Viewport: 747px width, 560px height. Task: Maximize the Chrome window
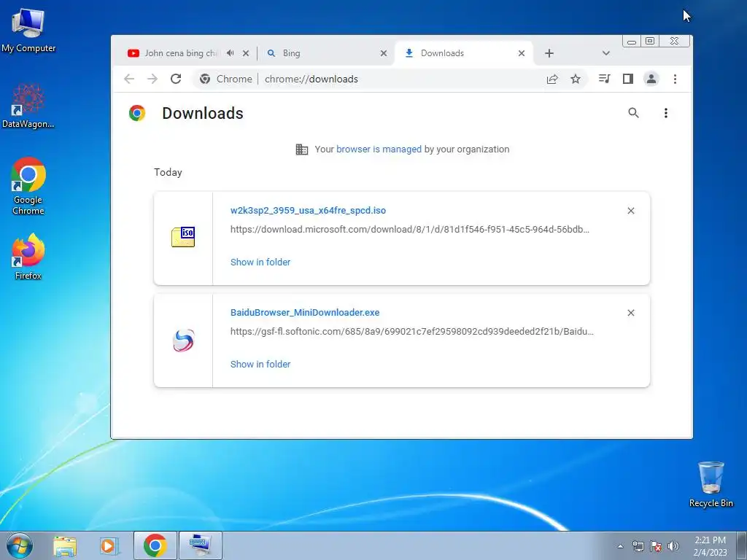point(650,41)
